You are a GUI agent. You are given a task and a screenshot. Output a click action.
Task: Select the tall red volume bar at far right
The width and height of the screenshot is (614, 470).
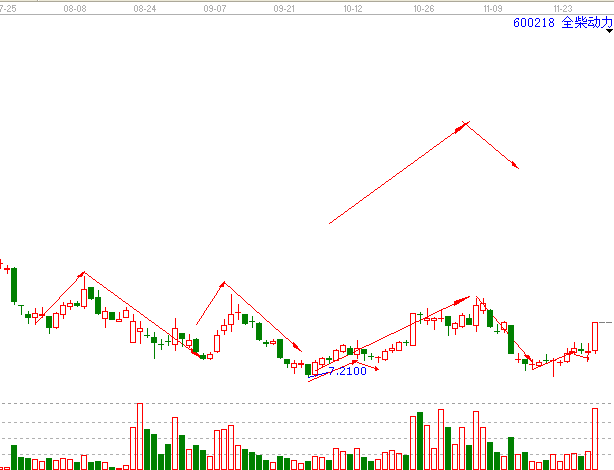(x=595, y=438)
